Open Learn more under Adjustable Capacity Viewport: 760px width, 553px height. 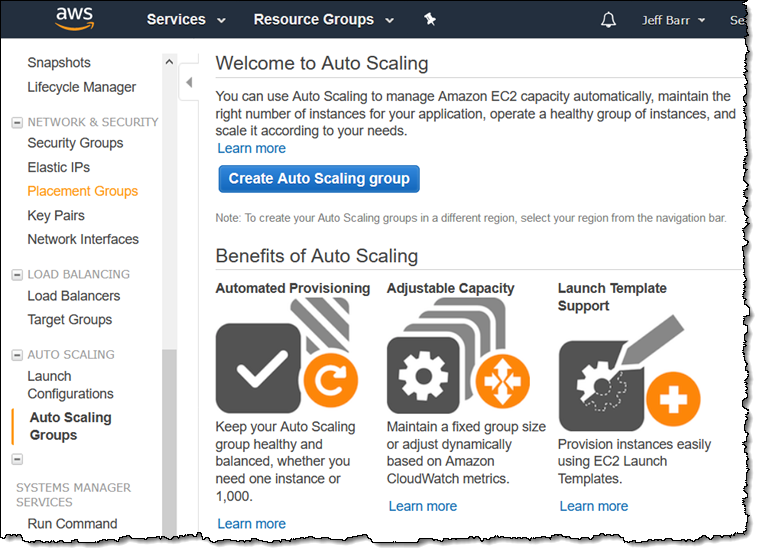423,506
